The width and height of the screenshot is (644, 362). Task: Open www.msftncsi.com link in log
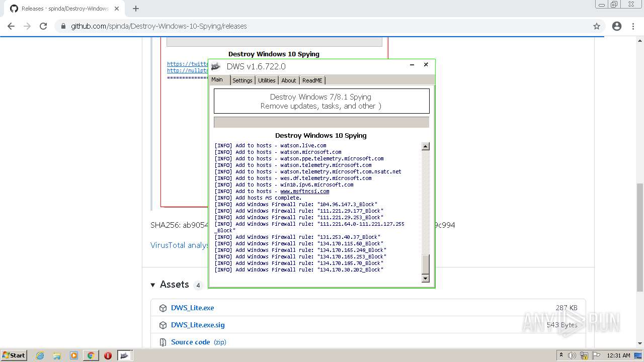(x=305, y=191)
